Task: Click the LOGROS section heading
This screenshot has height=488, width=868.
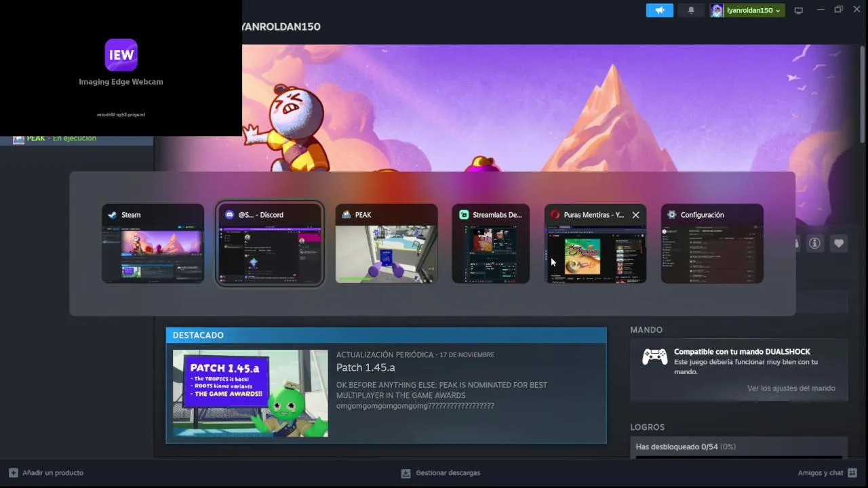Action: (647, 427)
